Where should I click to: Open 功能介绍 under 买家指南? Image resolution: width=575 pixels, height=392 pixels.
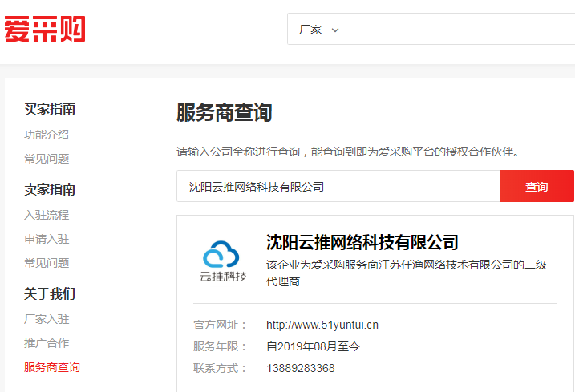tap(47, 135)
